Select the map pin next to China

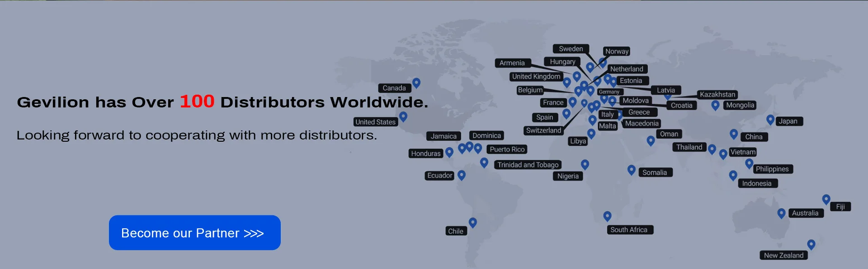pyautogui.click(x=734, y=134)
